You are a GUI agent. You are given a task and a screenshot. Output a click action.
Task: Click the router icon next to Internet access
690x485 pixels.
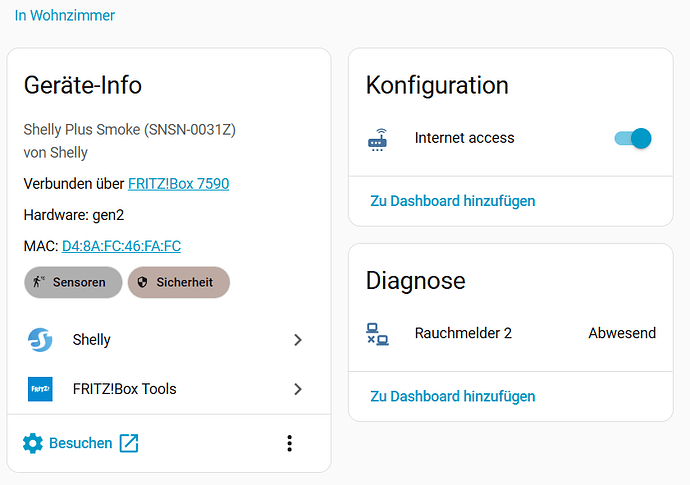[378, 139]
